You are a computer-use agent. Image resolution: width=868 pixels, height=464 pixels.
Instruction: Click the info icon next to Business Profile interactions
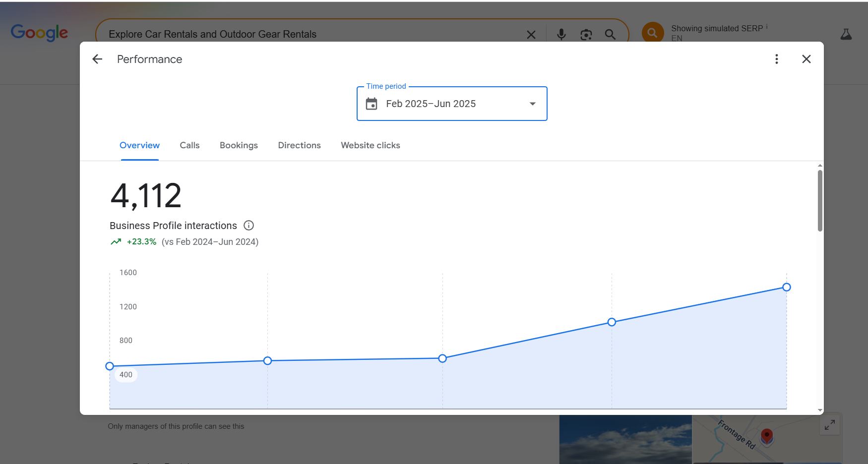click(249, 226)
